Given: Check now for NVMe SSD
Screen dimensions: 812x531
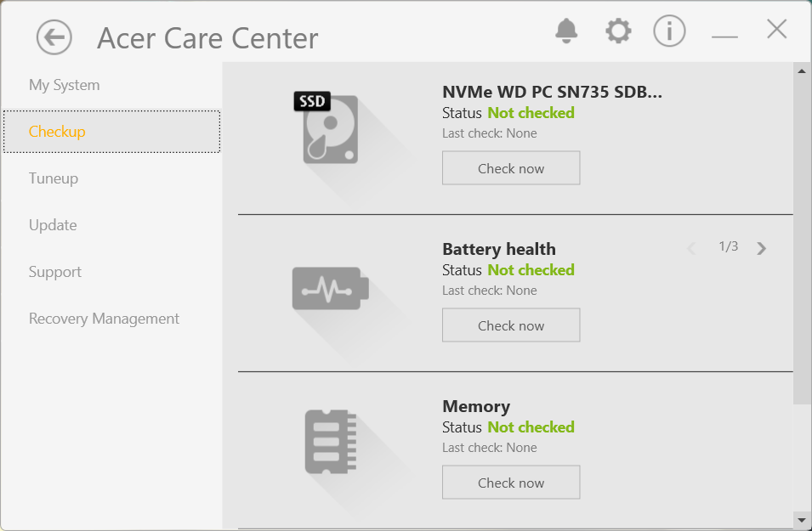Looking at the screenshot, I should pos(511,168).
